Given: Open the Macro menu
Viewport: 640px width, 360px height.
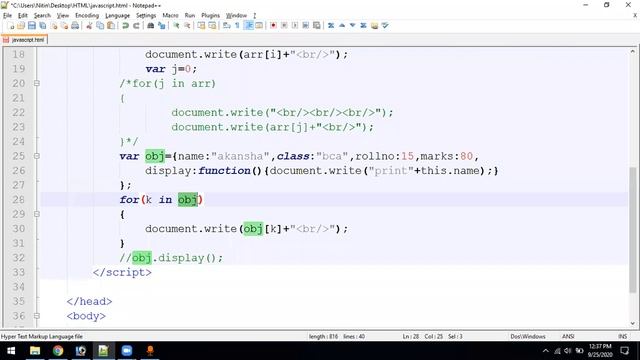Looking at the screenshot, I should coord(170,16).
